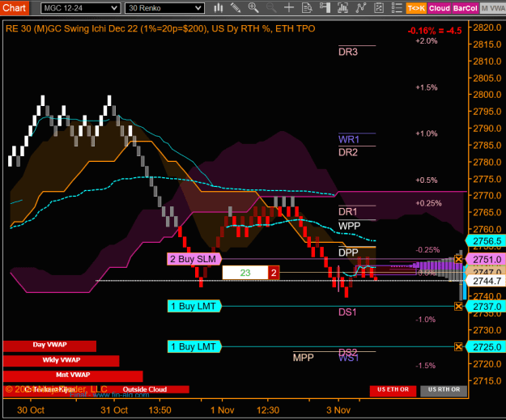Click the Outside Cloud red bar
The width and height of the screenshot is (506, 420).
145,390
